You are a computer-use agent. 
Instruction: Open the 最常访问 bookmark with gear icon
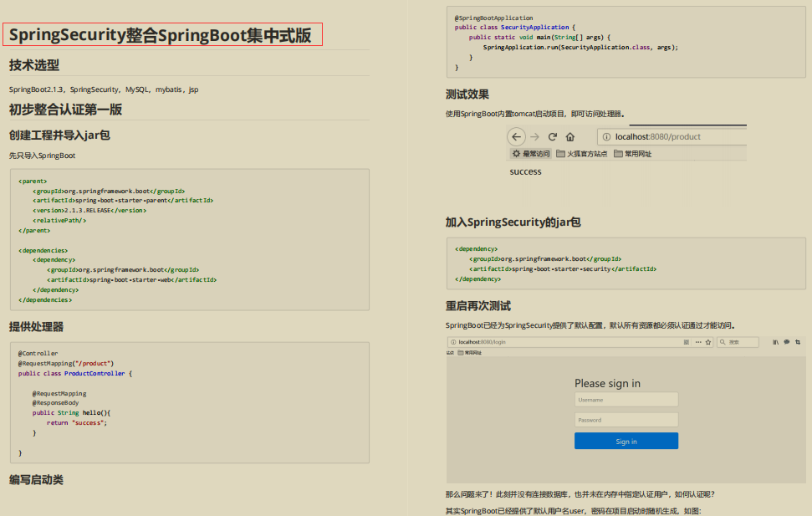(531, 154)
